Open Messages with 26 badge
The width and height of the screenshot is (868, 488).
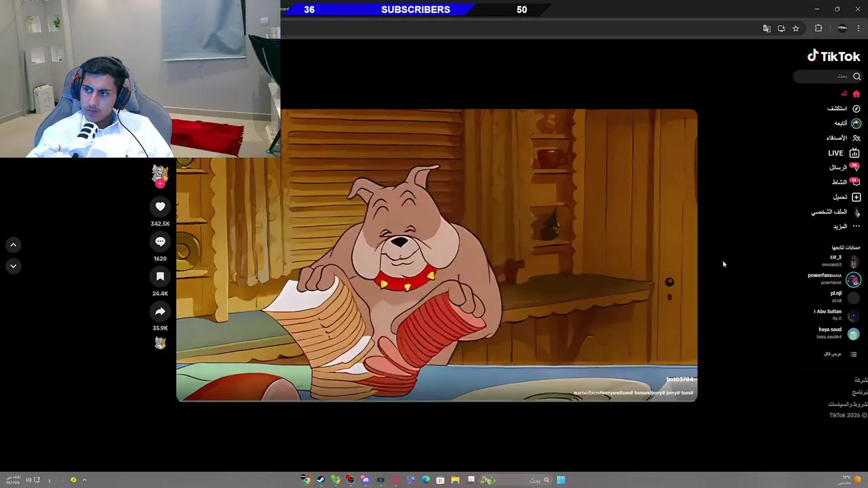845,167
